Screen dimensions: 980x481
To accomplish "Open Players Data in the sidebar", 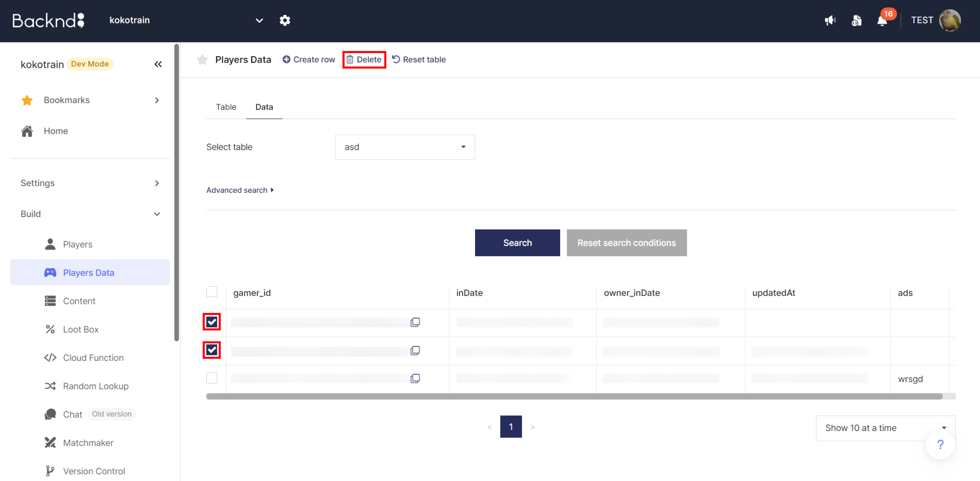I will 90,272.
